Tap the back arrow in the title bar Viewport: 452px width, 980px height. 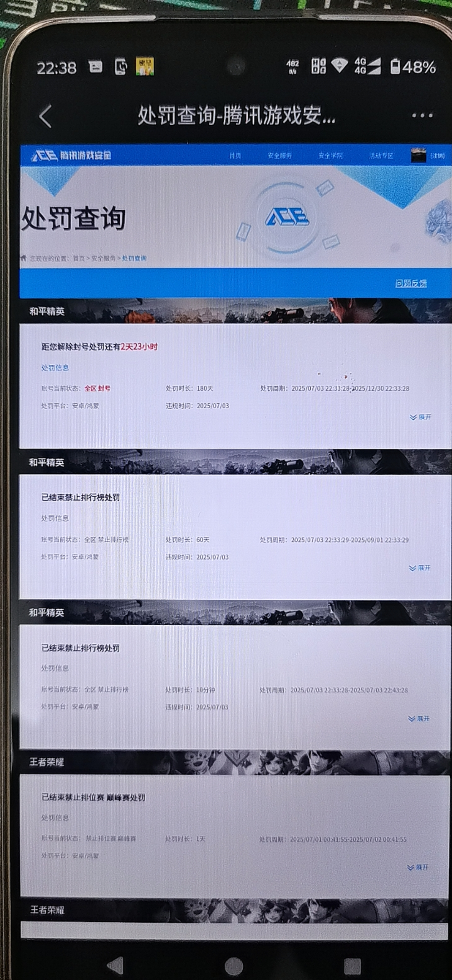[45, 116]
